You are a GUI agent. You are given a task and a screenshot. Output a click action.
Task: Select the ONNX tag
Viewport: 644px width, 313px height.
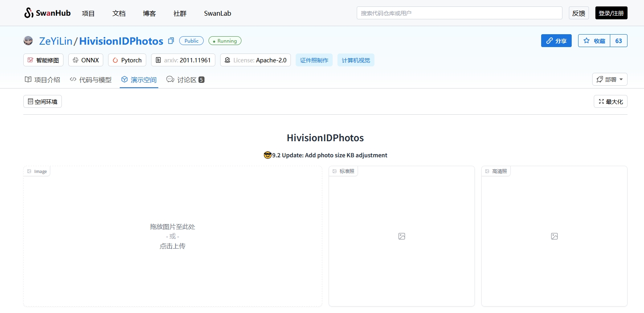(86, 60)
